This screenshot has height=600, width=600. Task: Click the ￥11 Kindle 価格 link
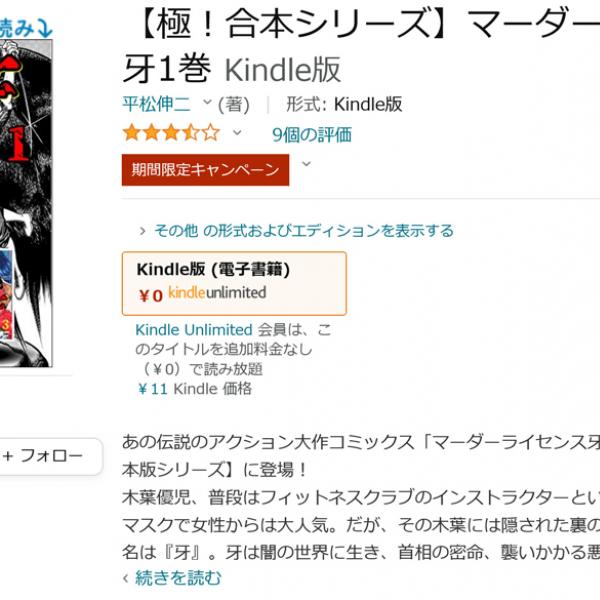tap(194, 389)
